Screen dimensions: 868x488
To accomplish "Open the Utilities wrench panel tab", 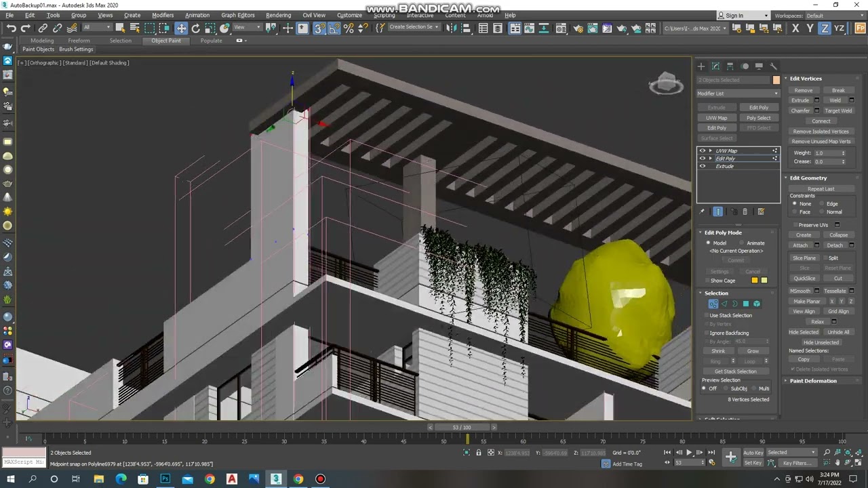I will pos(773,66).
